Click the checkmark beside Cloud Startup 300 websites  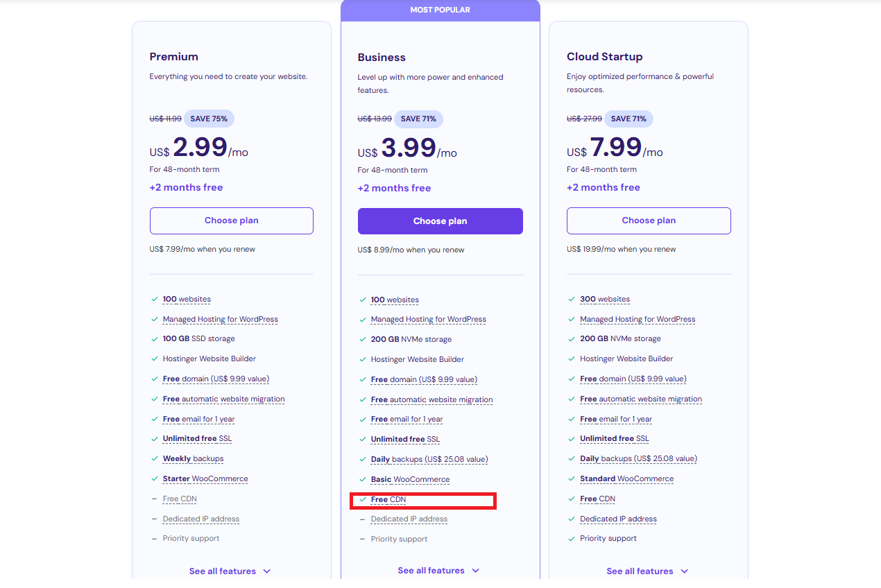coord(571,300)
